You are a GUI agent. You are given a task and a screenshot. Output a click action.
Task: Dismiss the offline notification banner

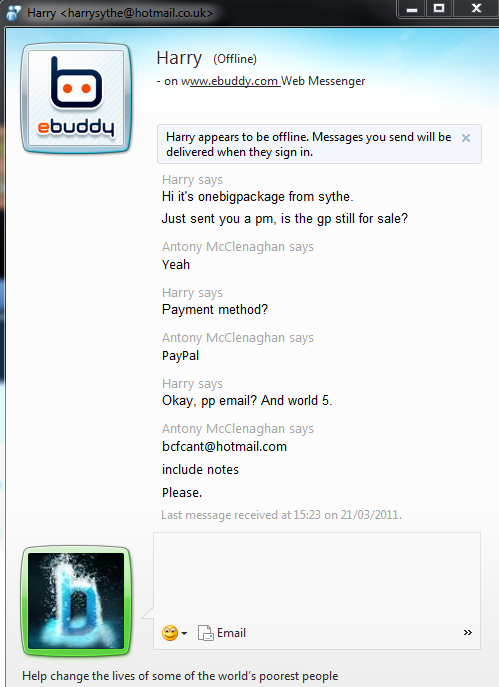tap(466, 138)
